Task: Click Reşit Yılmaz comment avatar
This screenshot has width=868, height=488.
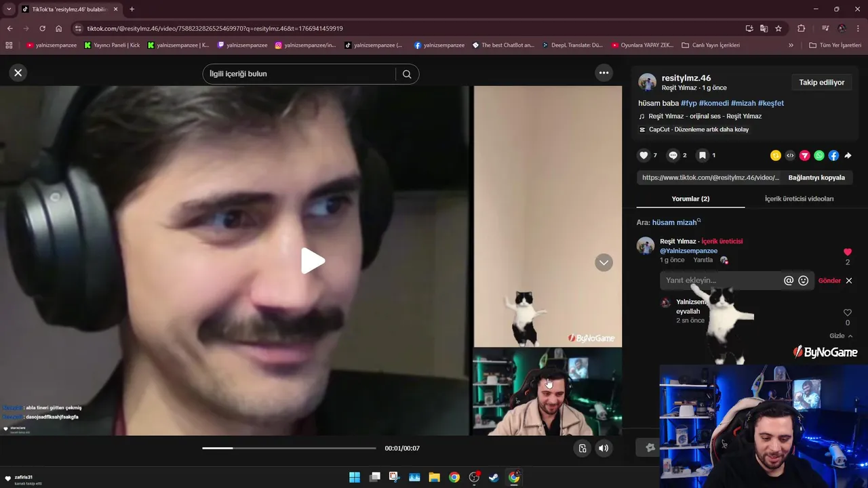Action: pos(646,245)
